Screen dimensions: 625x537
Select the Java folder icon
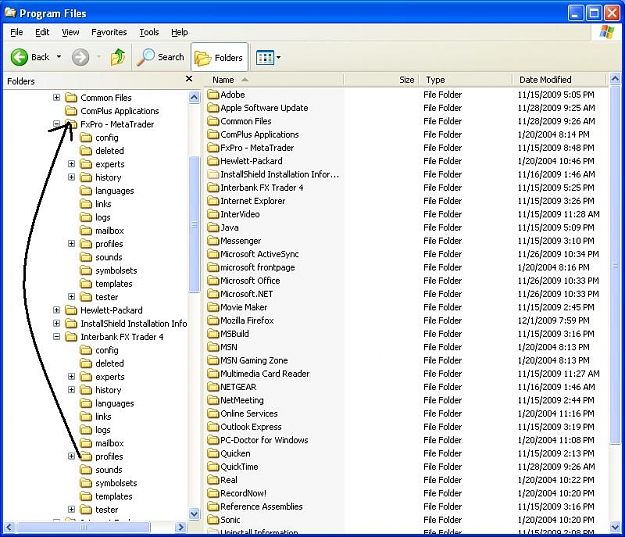[x=213, y=227]
